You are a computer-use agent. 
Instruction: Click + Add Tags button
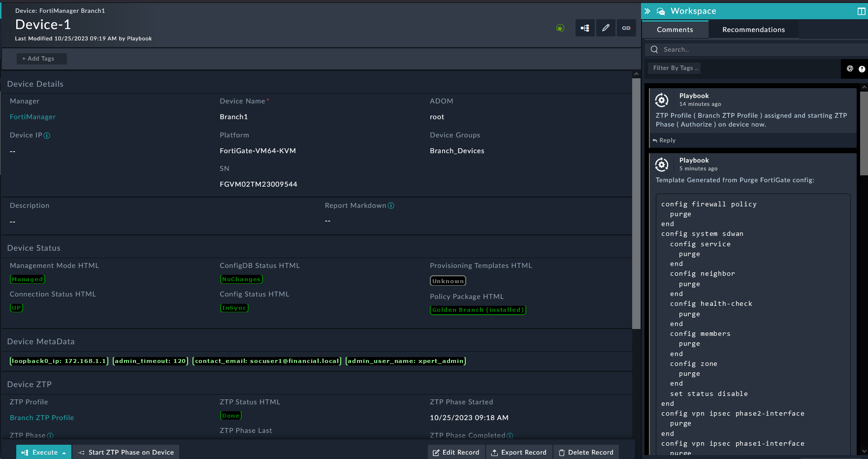point(41,59)
